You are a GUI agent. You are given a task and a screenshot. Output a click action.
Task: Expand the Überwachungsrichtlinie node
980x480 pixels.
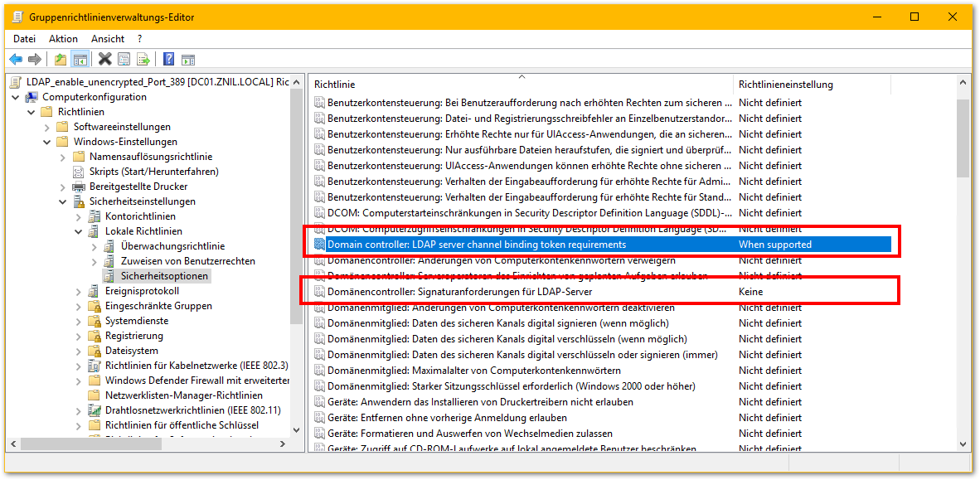[94, 246]
